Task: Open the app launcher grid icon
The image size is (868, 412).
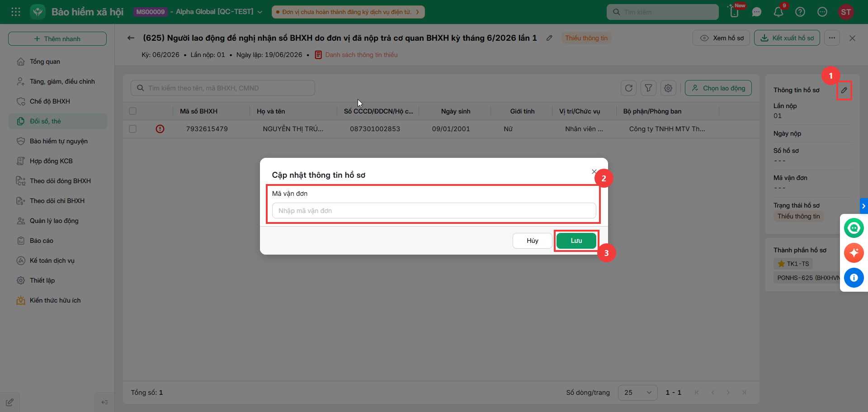Action: click(x=16, y=12)
